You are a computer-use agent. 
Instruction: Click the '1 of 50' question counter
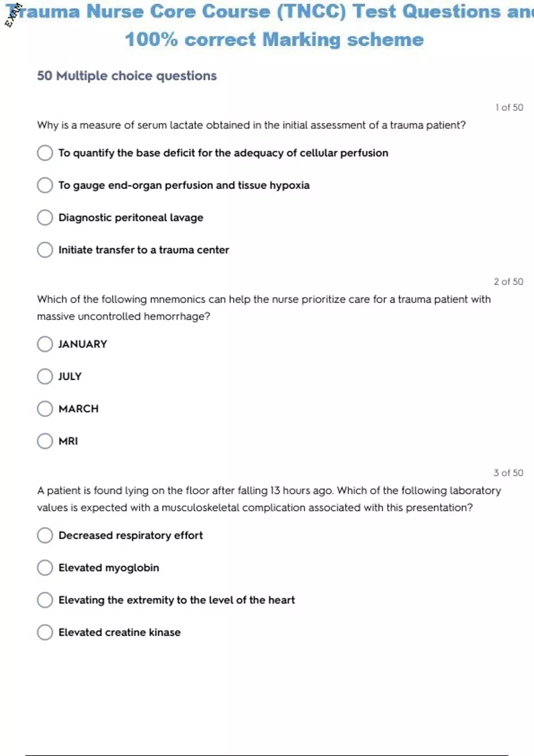click(509, 108)
